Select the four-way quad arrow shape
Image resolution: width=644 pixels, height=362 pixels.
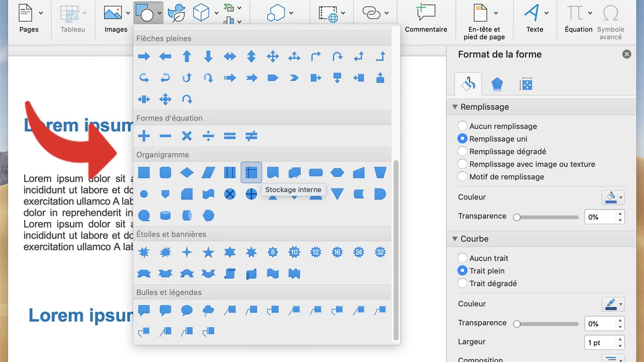coord(273,56)
